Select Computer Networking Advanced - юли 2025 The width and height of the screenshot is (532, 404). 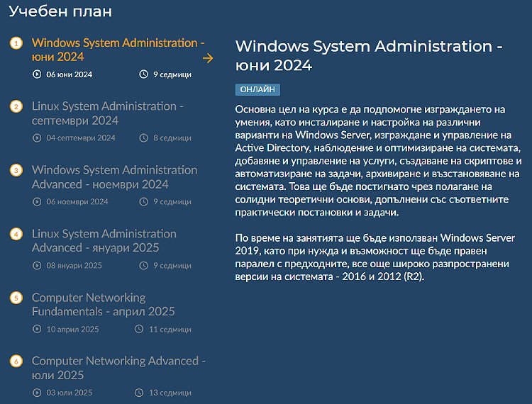pyautogui.click(x=118, y=368)
